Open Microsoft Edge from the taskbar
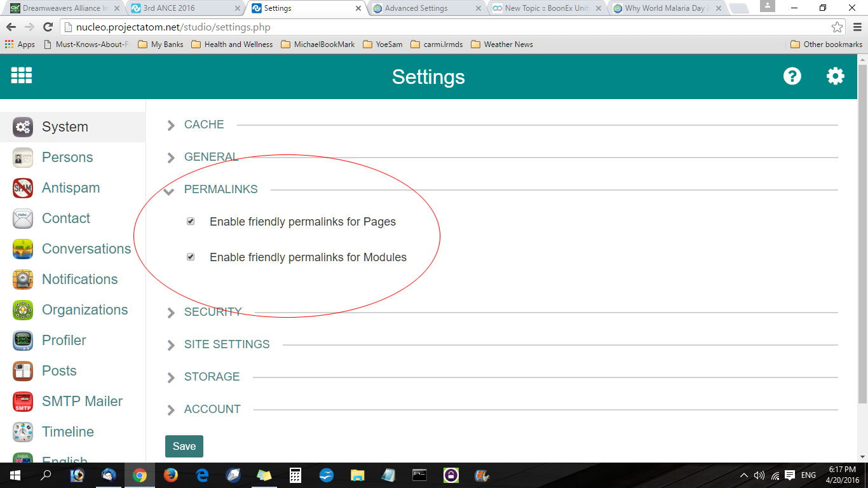This screenshot has height=488, width=868. (202, 475)
